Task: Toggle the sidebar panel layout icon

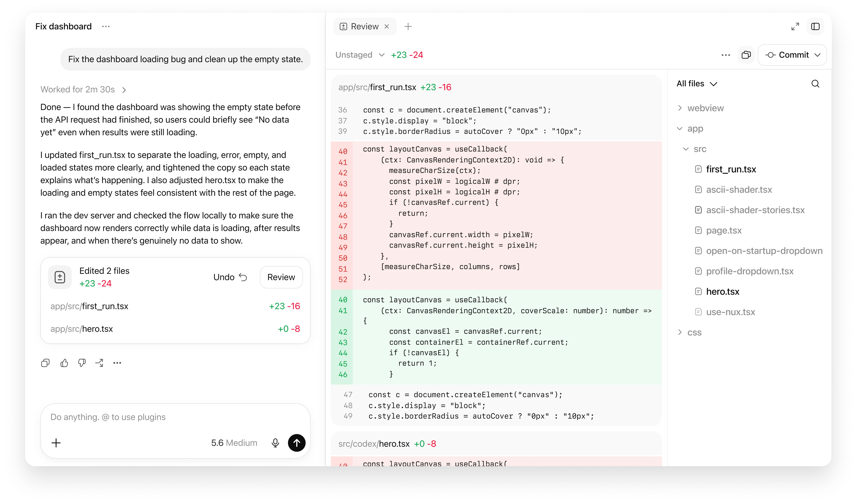Action: click(x=815, y=26)
